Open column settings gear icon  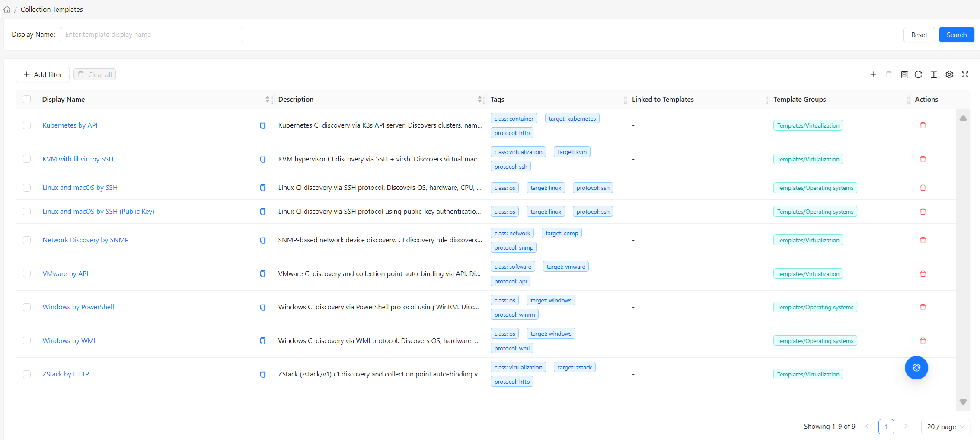(949, 74)
